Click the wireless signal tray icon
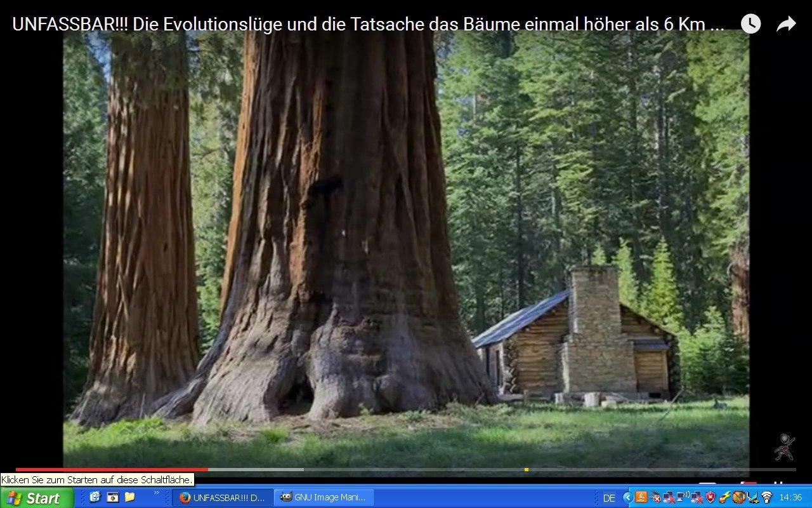This screenshot has width=812, height=508. tap(766, 498)
